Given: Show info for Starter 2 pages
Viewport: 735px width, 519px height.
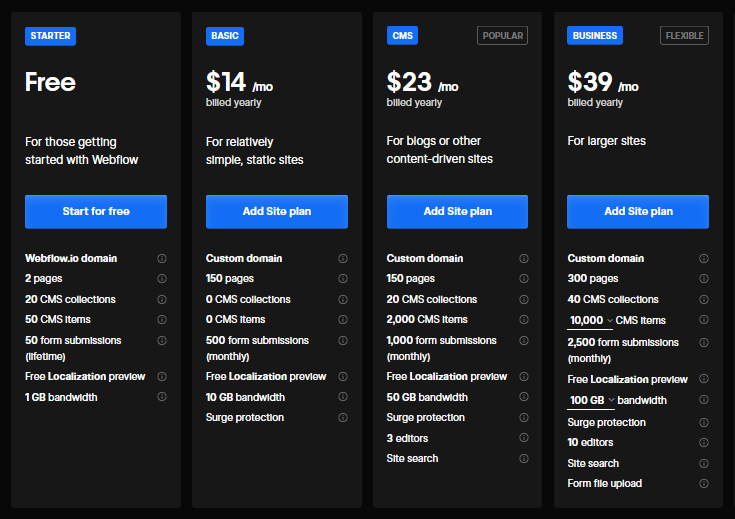Looking at the screenshot, I should pos(162,278).
